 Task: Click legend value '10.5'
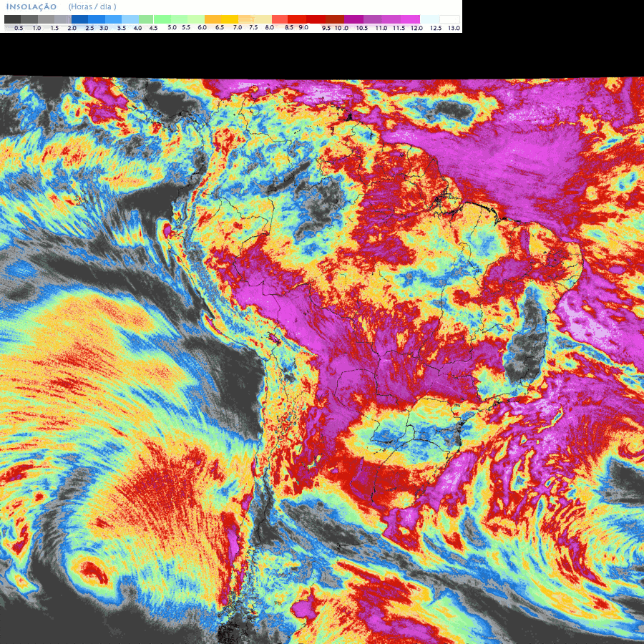tap(362, 28)
